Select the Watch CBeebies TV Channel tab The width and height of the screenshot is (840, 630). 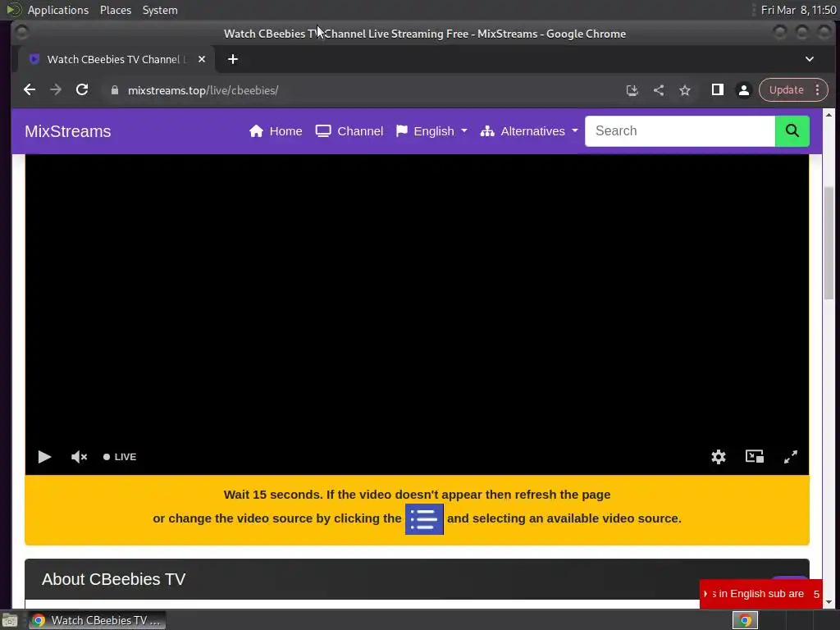click(x=116, y=59)
